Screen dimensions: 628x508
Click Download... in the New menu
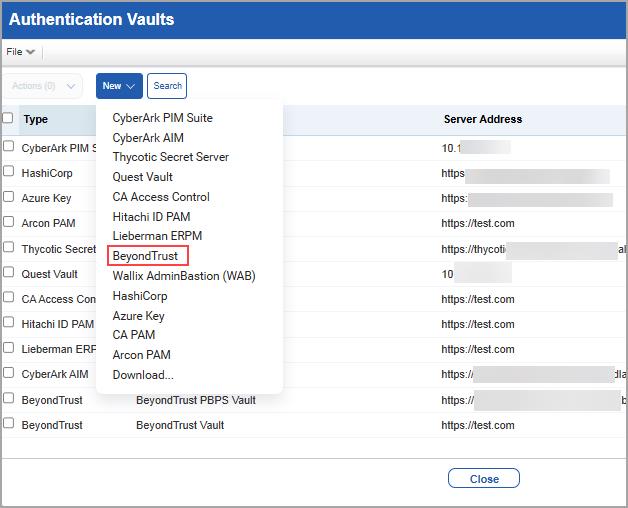(143, 375)
